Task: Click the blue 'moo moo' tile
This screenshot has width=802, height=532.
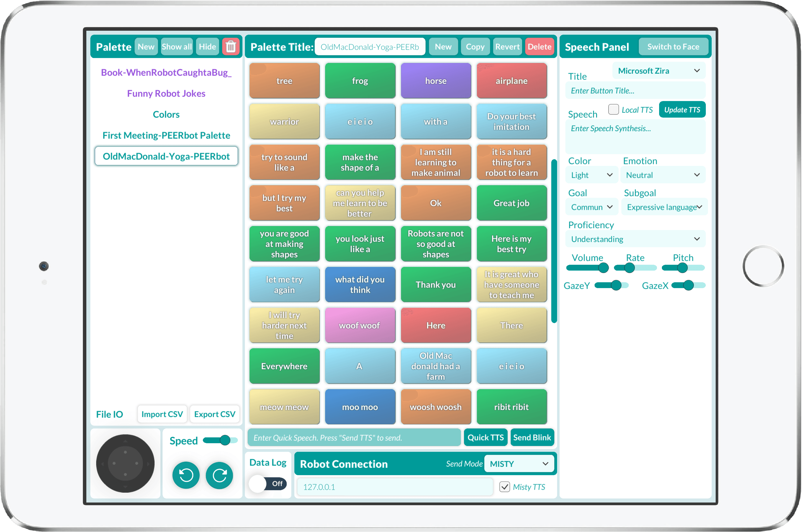Action: 360,406
